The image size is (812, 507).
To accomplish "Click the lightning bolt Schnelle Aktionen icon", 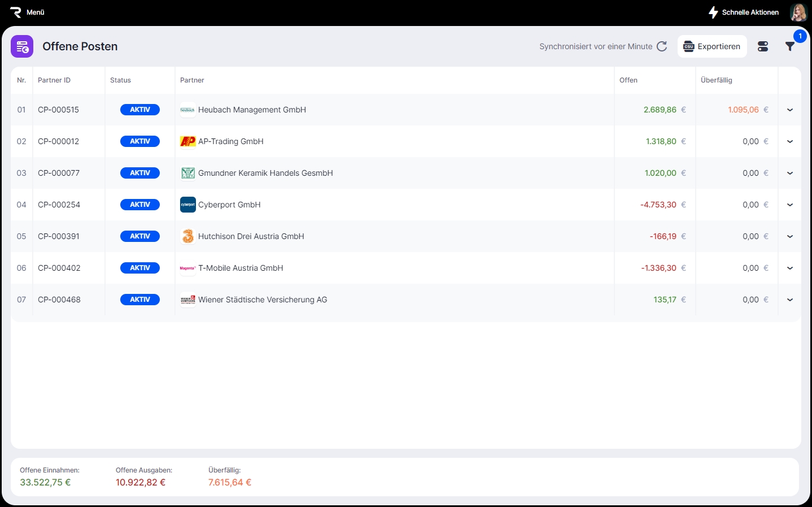I will (713, 12).
